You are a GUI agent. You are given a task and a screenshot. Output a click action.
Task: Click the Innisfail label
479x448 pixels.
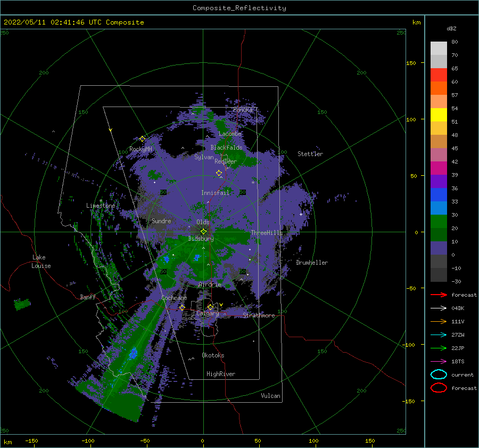point(215,193)
